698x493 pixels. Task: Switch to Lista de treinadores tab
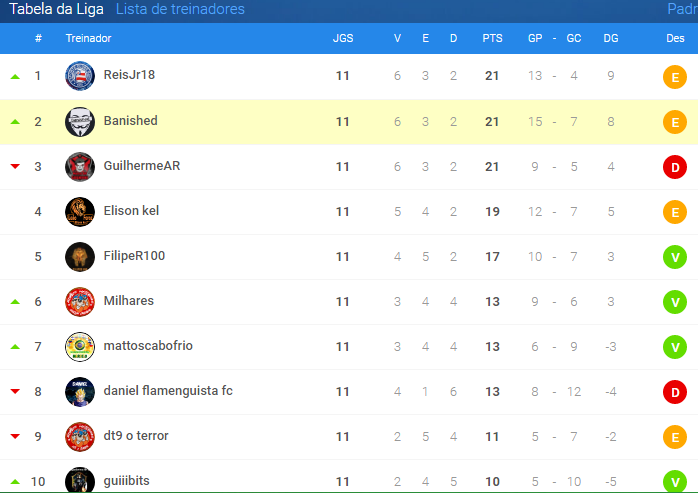pyautogui.click(x=180, y=9)
